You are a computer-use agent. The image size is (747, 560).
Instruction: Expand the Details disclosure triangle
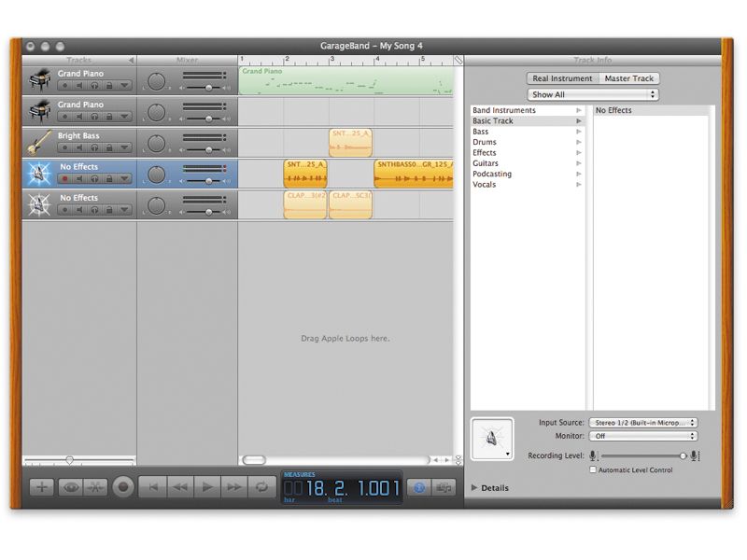click(474, 487)
